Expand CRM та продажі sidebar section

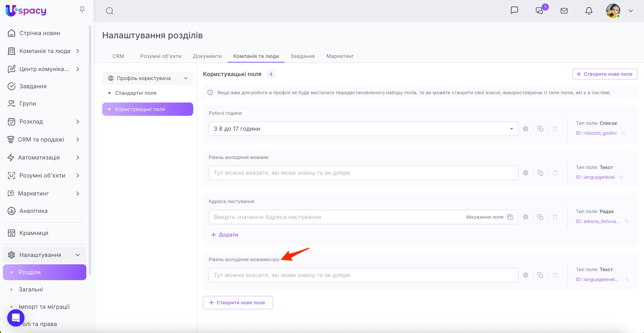click(x=78, y=140)
